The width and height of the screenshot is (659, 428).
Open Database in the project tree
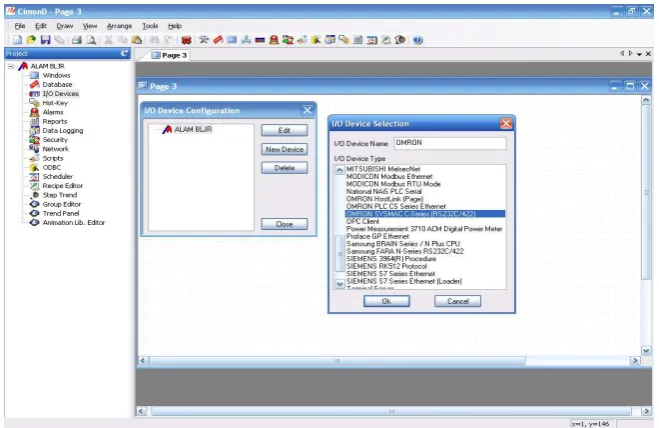57,85
